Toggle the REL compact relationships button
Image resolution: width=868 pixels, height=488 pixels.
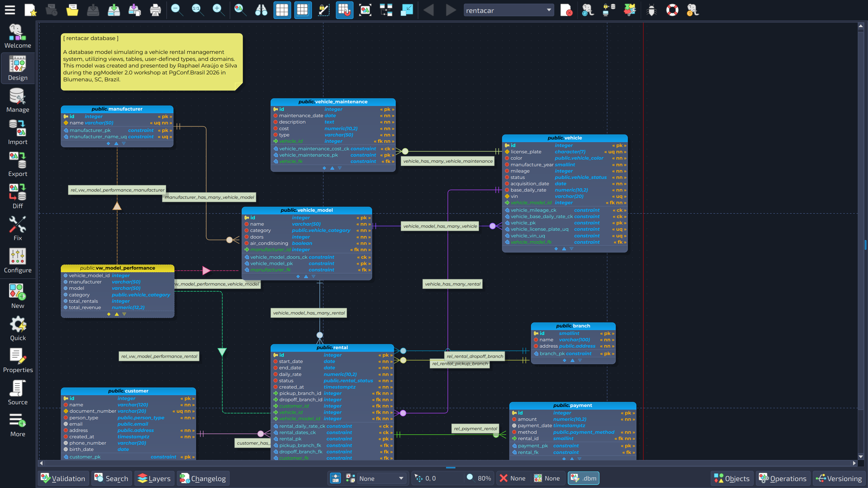tap(335, 479)
